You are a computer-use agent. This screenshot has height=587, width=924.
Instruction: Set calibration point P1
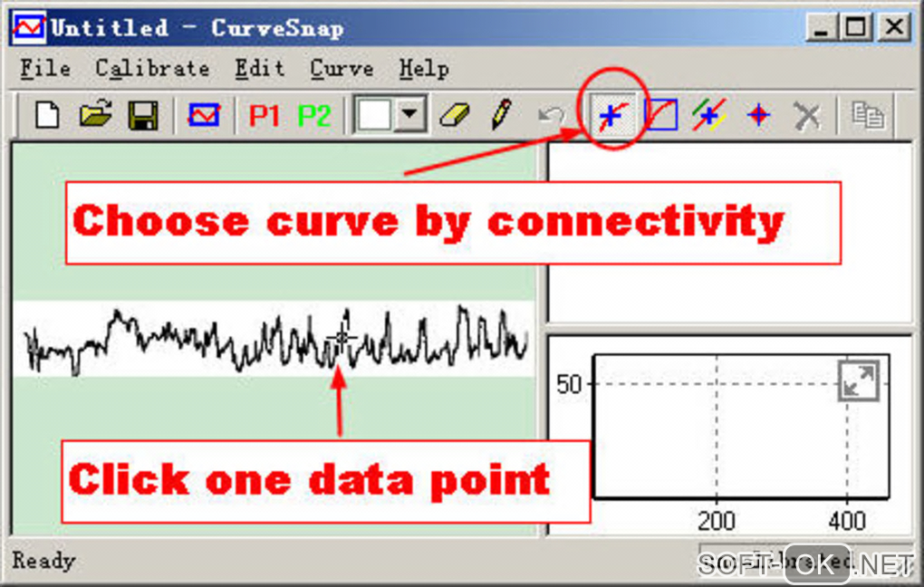pyautogui.click(x=264, y=116)
